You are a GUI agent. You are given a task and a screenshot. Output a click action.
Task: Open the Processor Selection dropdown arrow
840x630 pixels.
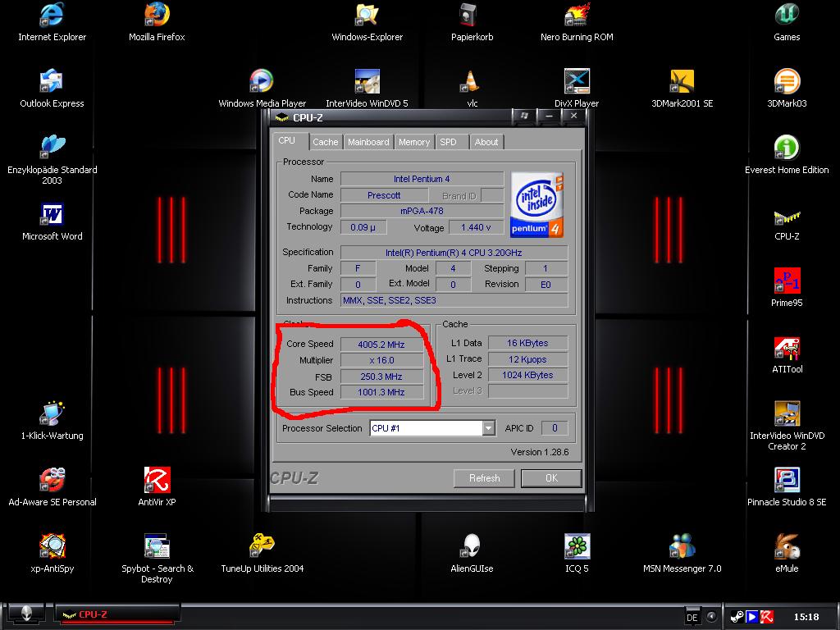click(x=488, y=428)
